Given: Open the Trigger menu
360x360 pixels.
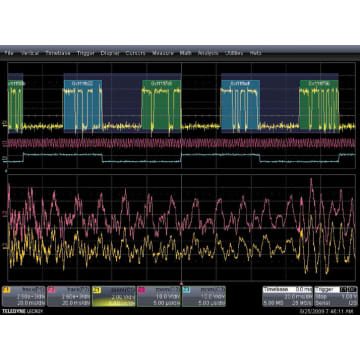Looking at the screenshot, I should (x=86, y=53).
